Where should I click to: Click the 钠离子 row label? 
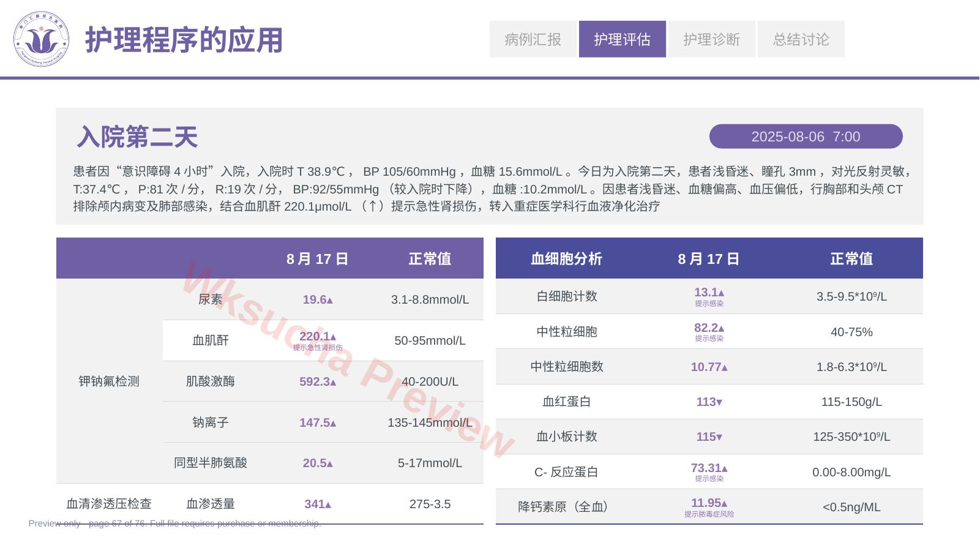click(x=211, y=422)
